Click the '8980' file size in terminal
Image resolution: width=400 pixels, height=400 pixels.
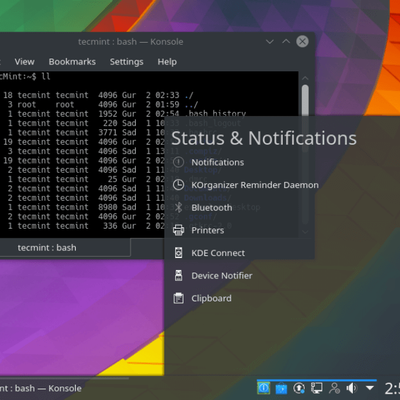(108, 207)
